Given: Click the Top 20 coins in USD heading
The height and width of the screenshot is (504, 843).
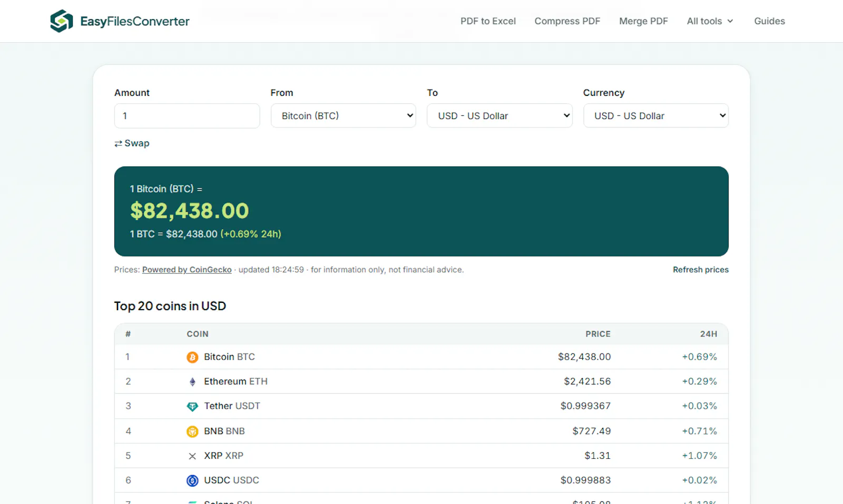Looking at the screenshot, I should (170, 306).
